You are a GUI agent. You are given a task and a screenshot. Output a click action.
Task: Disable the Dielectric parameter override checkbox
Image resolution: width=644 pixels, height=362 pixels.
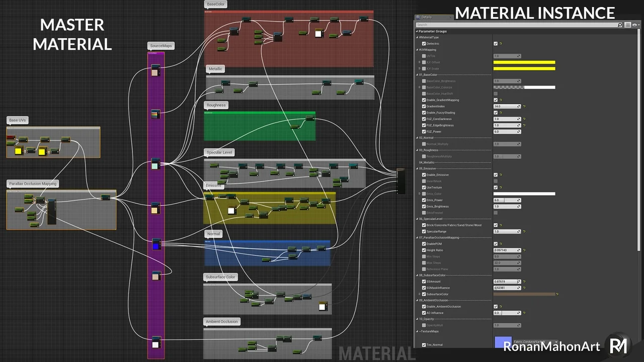tap(424, 44)
